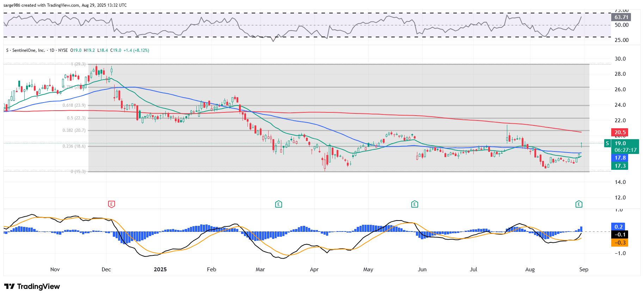644x297 pixels.
Task: Click the green earnings marker near March
Action: click(x=278, y=204)
